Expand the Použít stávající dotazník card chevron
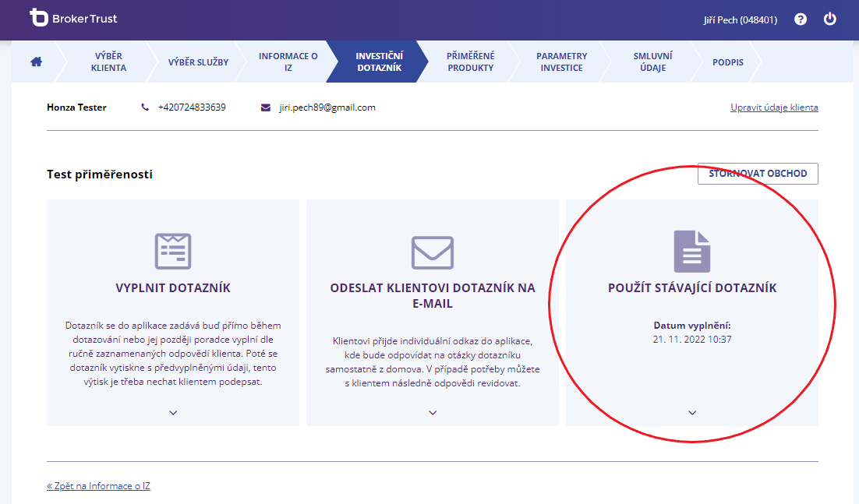This screenshot has height=504, width=859. pos(692,413)
